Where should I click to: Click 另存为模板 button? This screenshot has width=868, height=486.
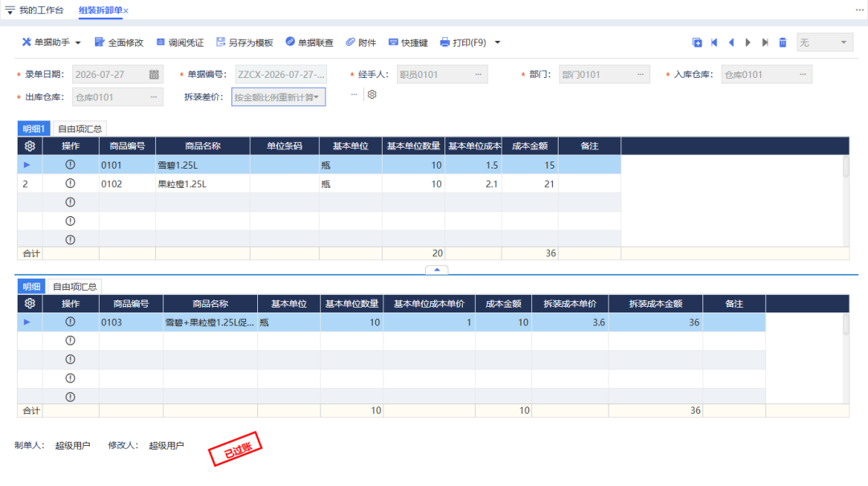[244, 43]
